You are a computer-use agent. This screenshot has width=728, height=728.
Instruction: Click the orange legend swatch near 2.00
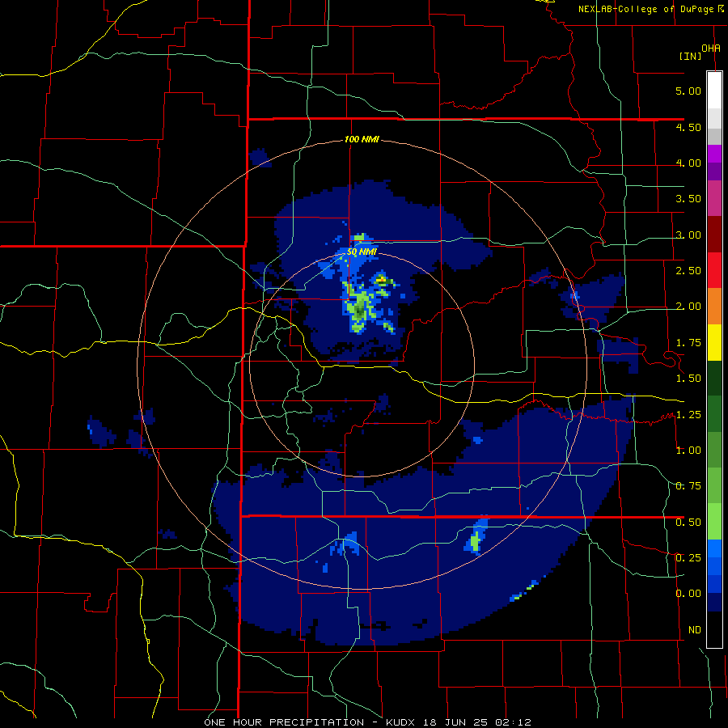coord(714,307)
